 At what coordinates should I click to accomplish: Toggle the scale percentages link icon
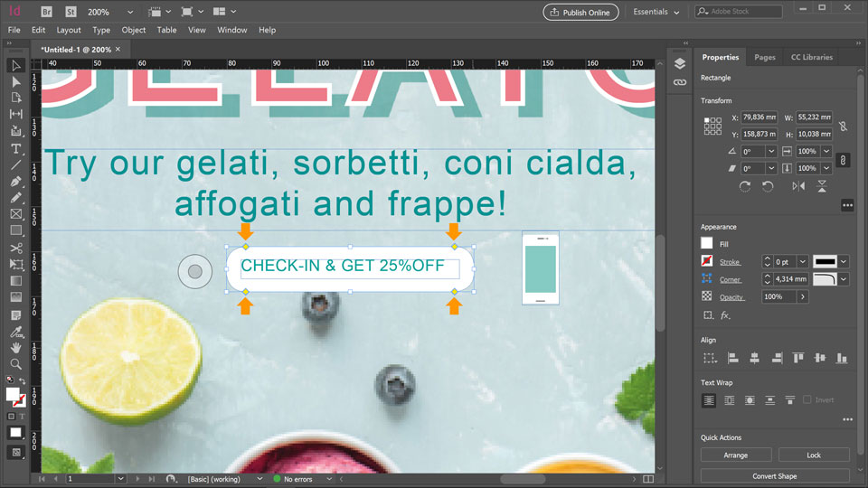843,160
